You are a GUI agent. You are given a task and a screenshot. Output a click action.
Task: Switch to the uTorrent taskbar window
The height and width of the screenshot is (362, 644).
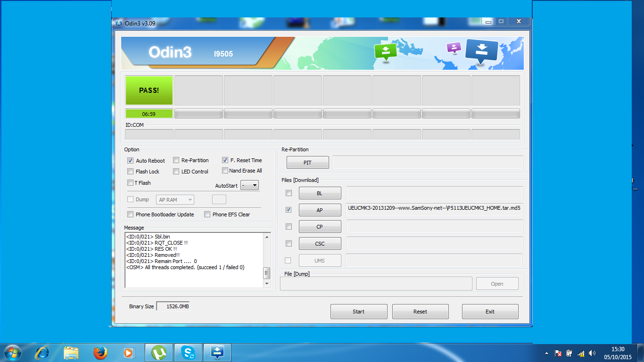point(159,353)
